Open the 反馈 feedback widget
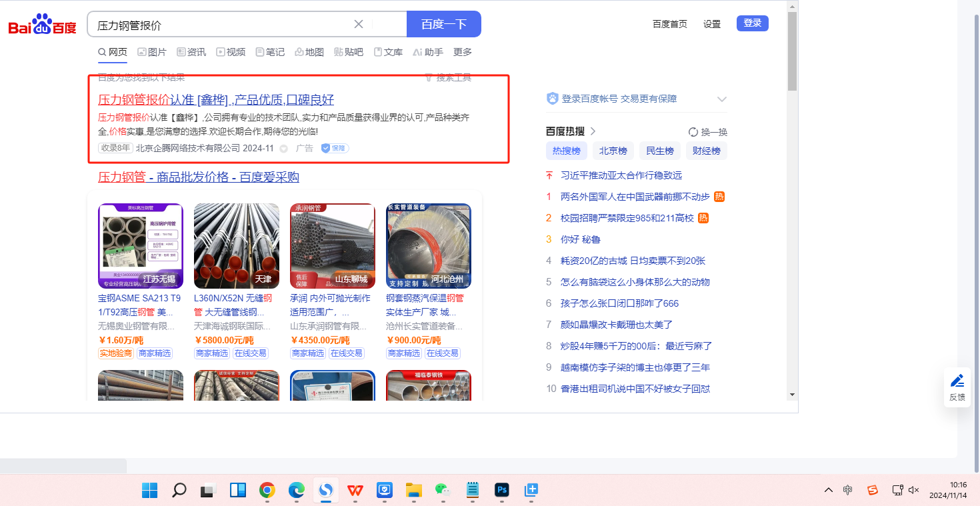The height and width of the screenshot is (506, 980). (x=957, y=387)
